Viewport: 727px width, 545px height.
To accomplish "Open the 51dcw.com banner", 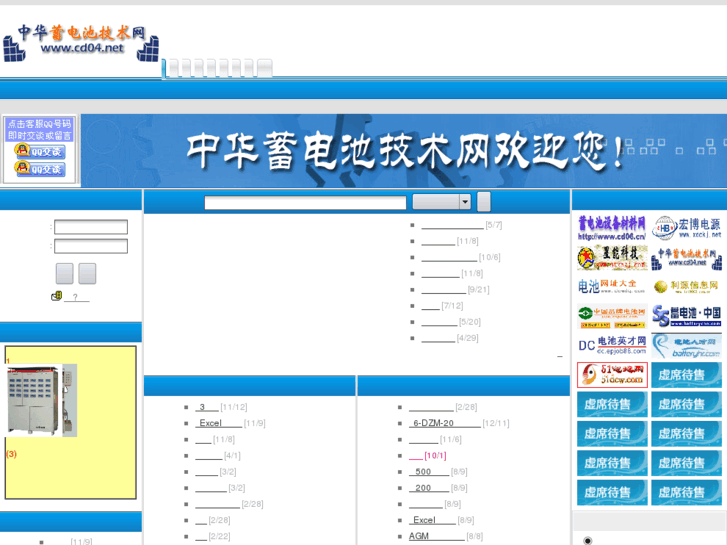I will 612,375.
